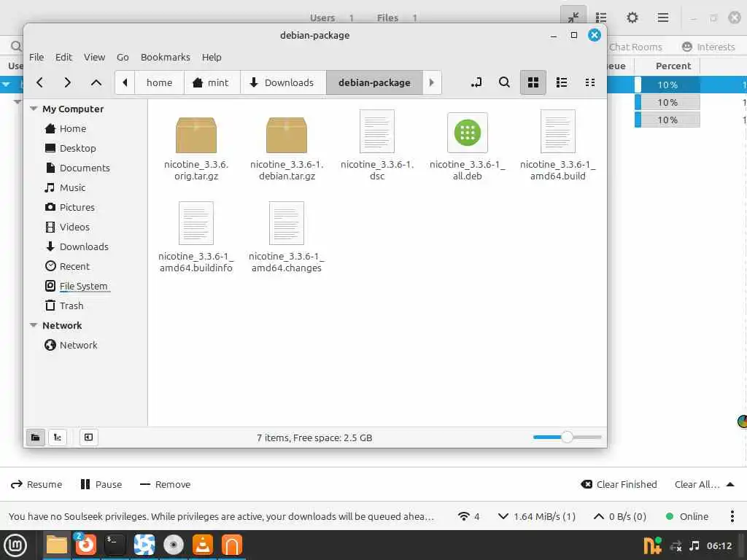Open file manager search

click(504, 82)
